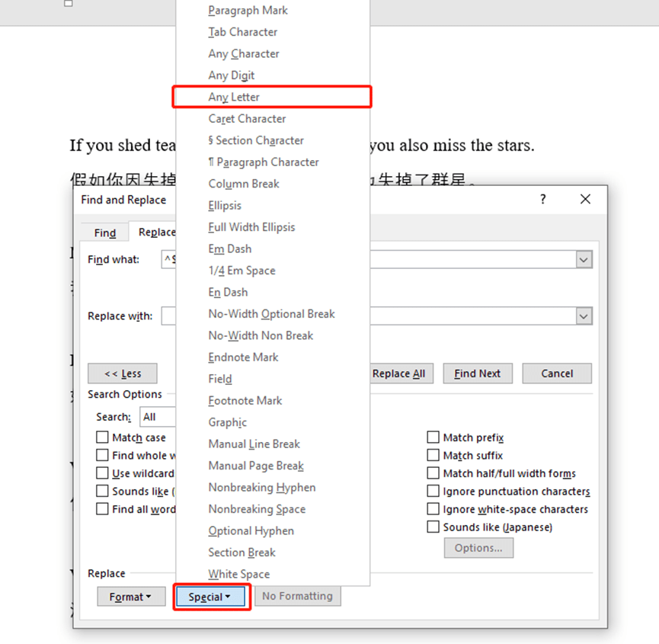Choose "Paragraph Mark" special character

pos(247,10)
